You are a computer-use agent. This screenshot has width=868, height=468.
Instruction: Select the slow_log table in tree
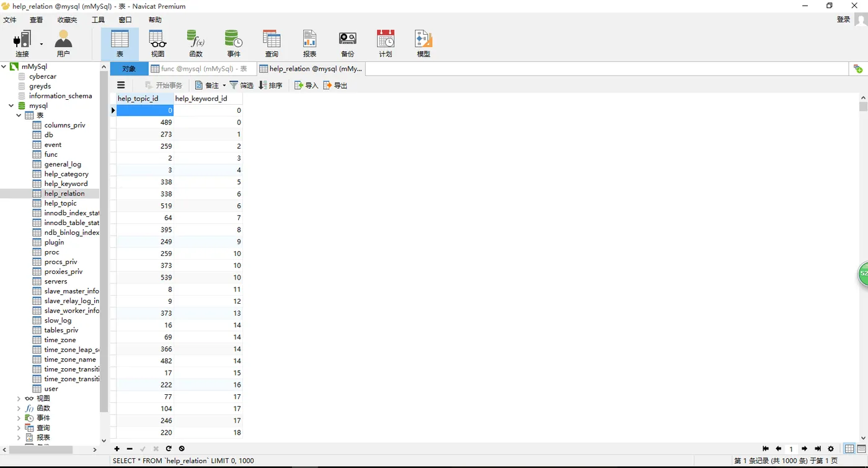click(x=58, y=320)
